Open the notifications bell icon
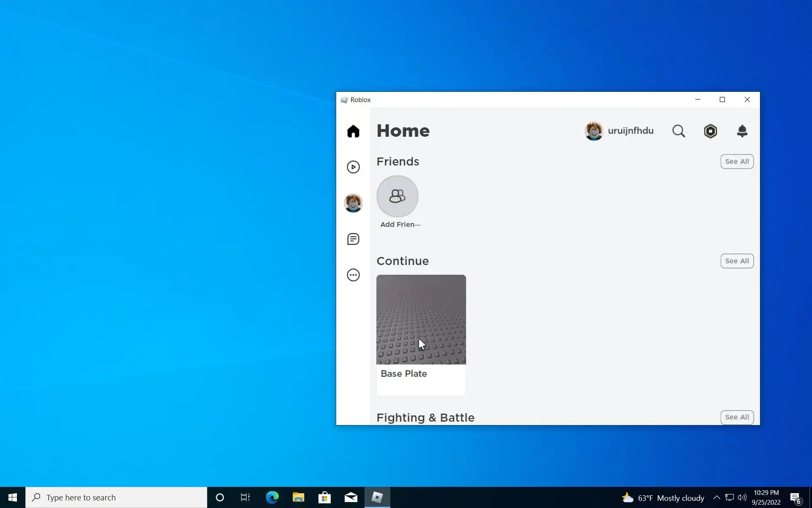 [742, 131]
